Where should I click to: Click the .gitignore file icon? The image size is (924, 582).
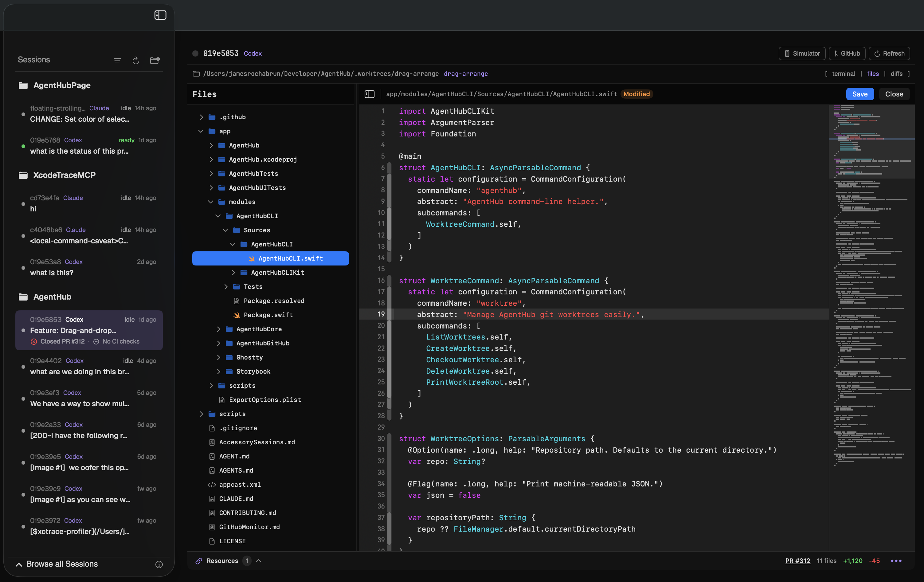click(211, 428)
